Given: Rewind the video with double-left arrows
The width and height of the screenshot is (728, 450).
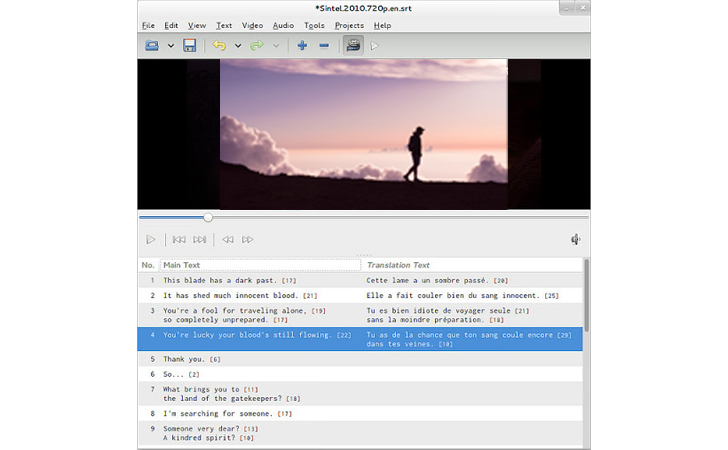Looking at the screenshot, I should coord(228,240).
